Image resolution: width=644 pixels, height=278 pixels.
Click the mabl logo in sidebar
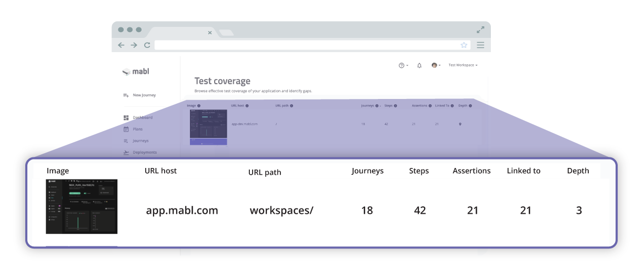136,72
